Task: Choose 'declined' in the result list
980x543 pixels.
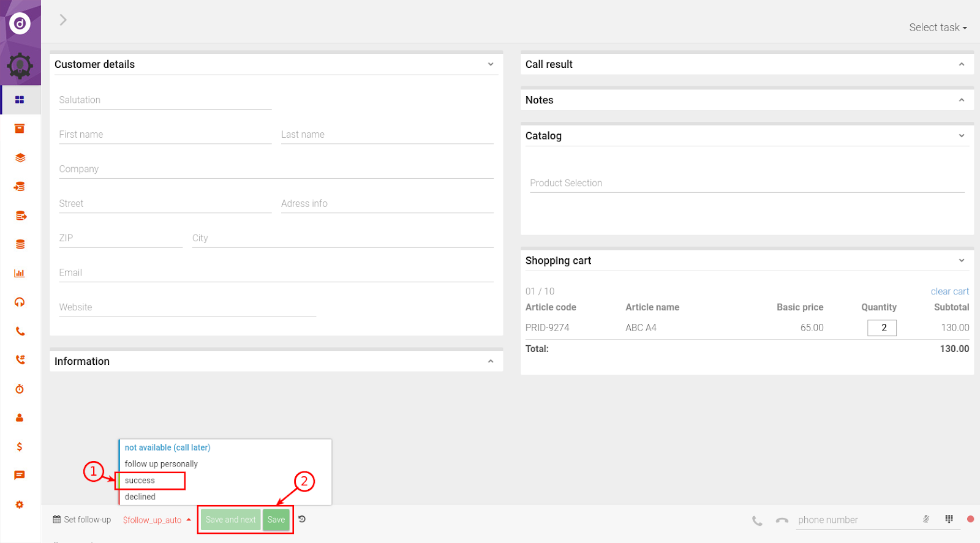Action: click(x=140, y=497)
